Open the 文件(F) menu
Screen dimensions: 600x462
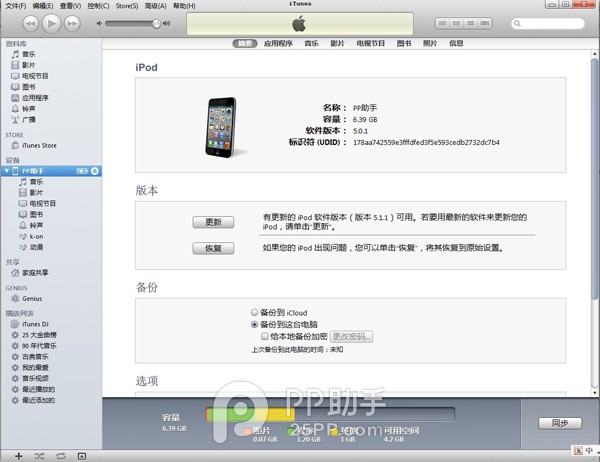point(16,6)
